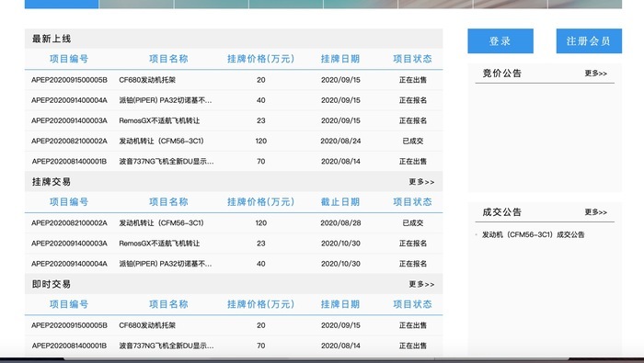Screen dimensions: 644x363
Task: Click 已成交 status in 最新上线 list
Action: point(413,142)
